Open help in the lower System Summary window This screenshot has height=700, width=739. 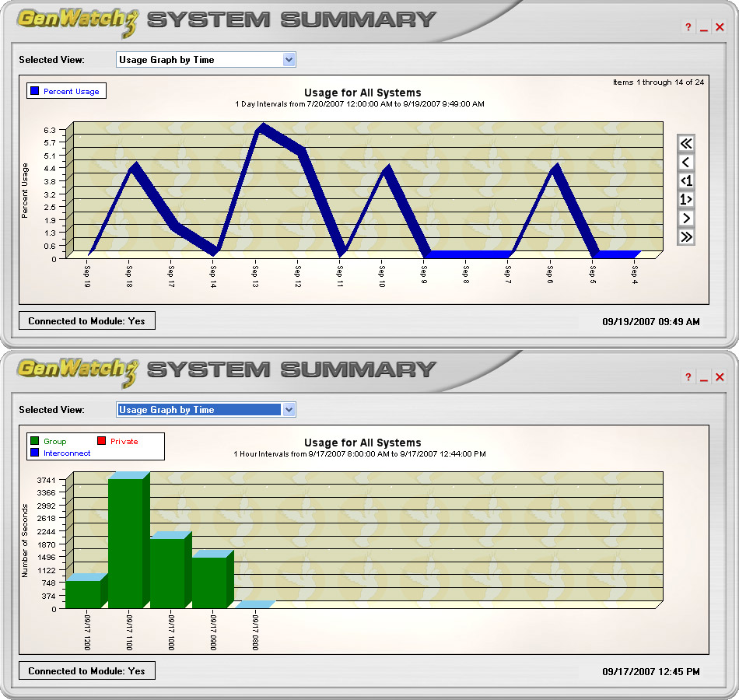688,378
